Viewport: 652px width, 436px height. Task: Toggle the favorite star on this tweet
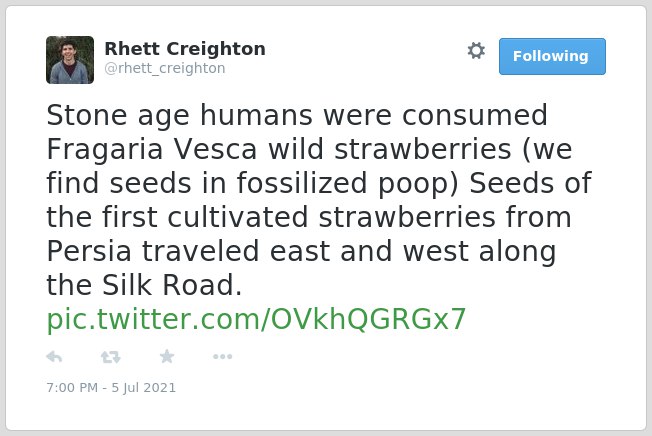click(167, 356)
